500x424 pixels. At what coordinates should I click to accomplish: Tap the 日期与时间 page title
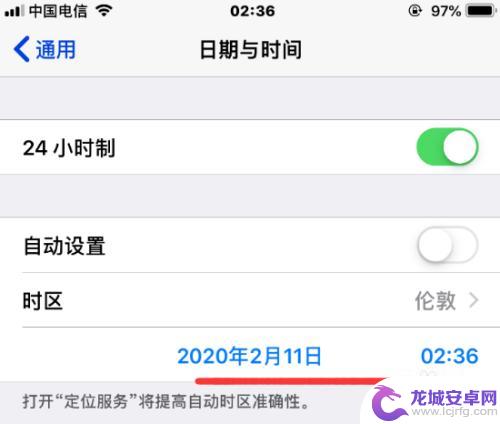point(251,50)
